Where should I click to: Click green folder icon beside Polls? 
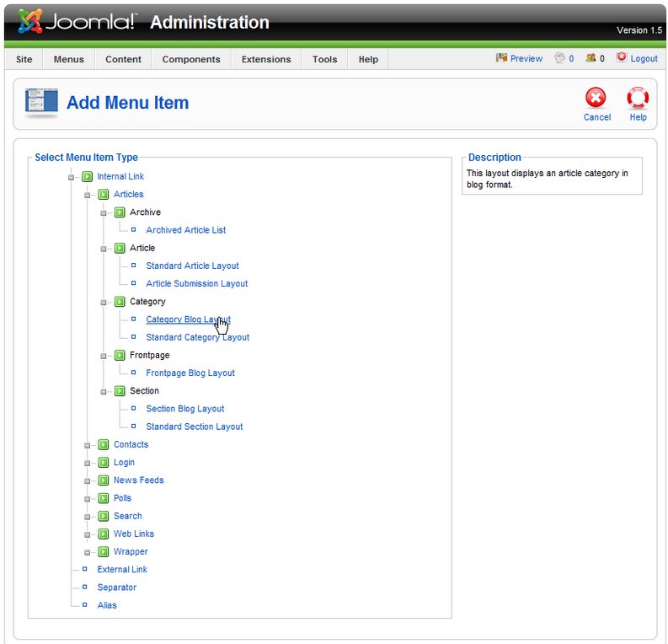click(104, 498)
